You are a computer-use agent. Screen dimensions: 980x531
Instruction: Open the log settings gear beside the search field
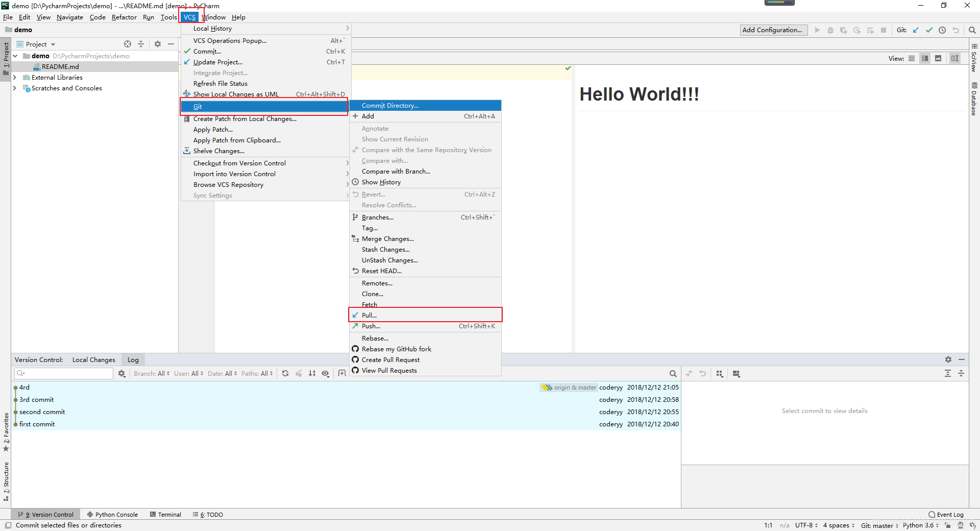pyautogui.click(x=121, y=374)
